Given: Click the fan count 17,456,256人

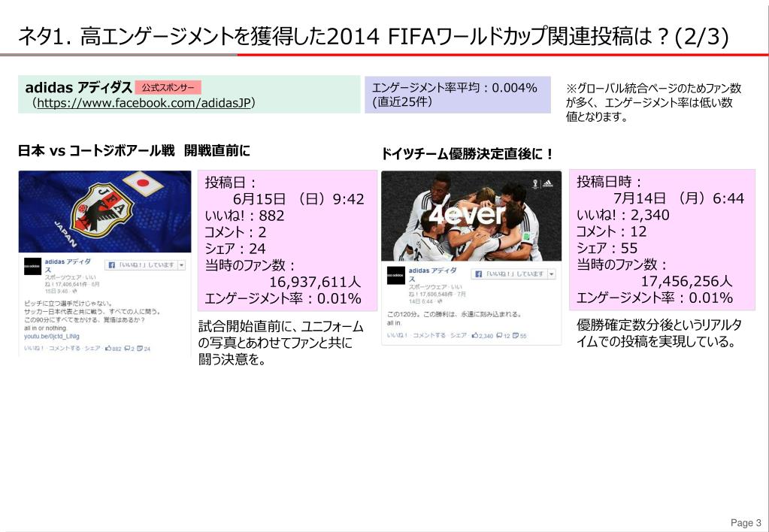Looking at the screenshot, I should 686,281.
